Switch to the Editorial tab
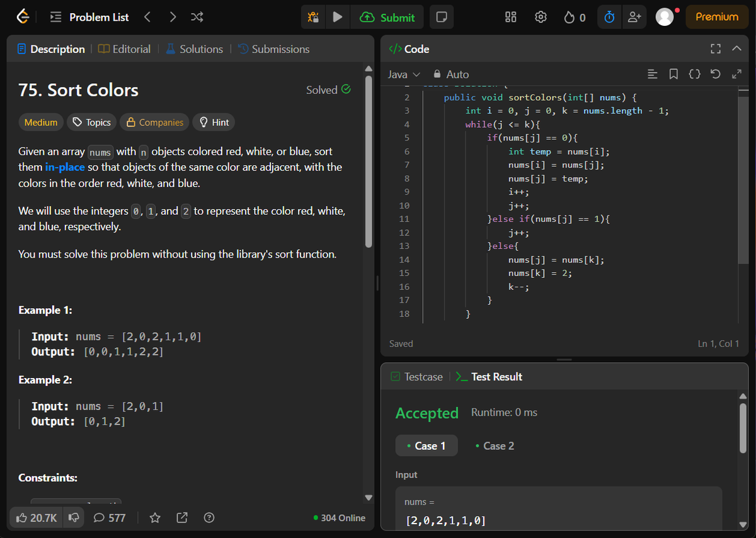 (124, 49)
